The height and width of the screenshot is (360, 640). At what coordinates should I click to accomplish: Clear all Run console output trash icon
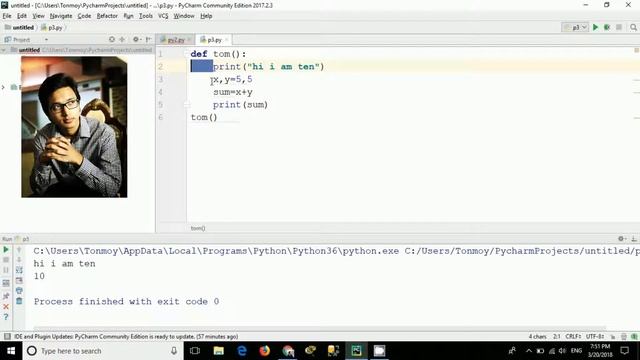point(19,301)
